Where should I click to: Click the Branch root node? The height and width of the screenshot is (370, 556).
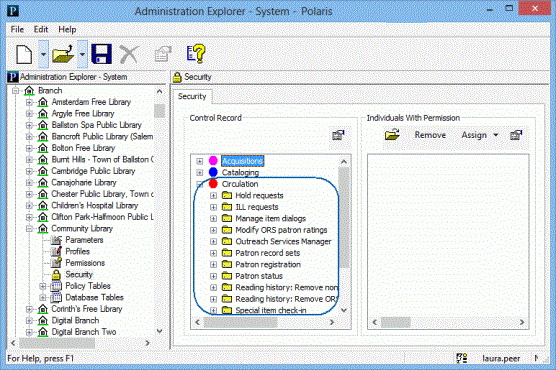(50, 90)
